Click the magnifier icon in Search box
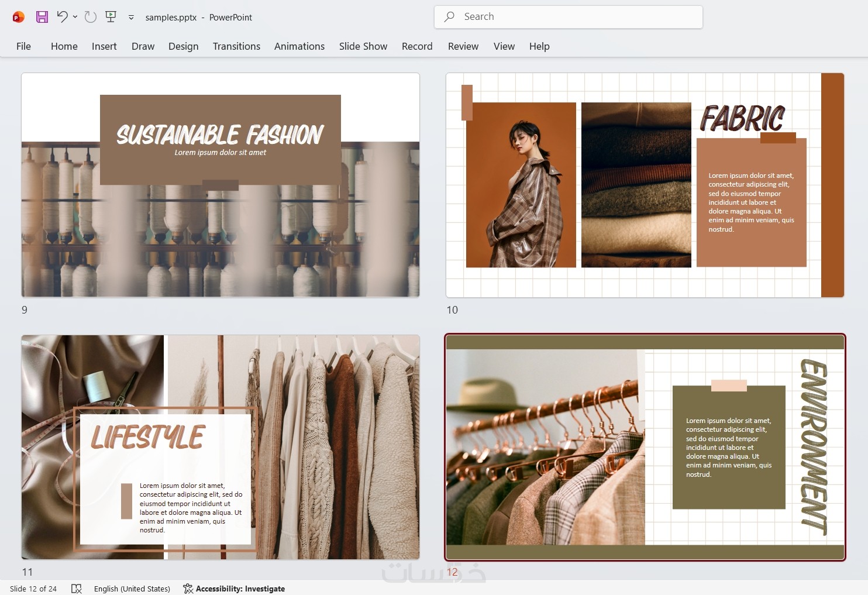This screenshot has width=868, height=595. coord(449,17)
